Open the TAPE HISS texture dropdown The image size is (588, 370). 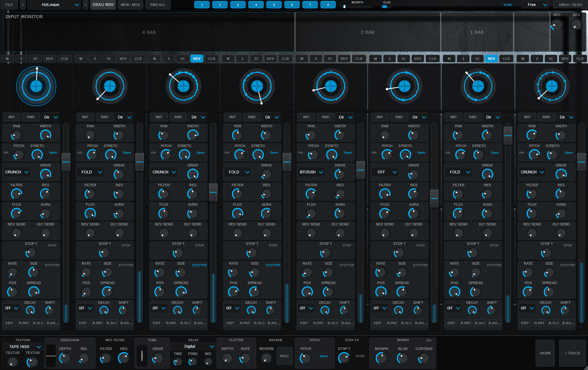point(22,346)
